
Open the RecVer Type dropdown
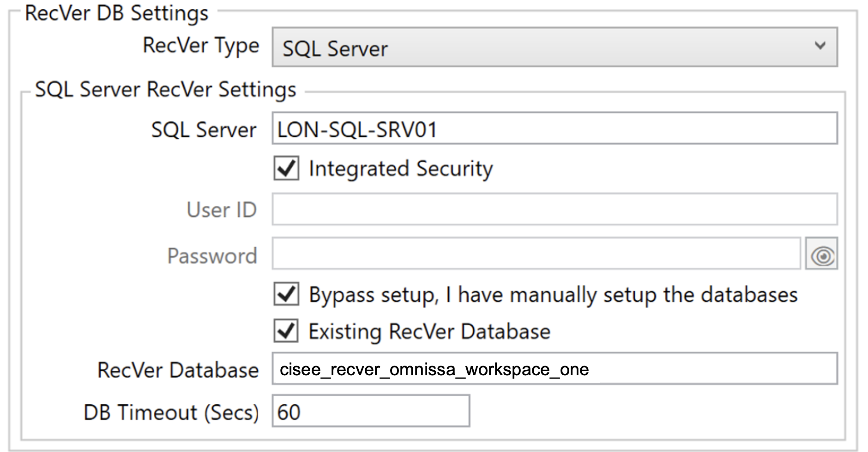(x=555, y=47)
